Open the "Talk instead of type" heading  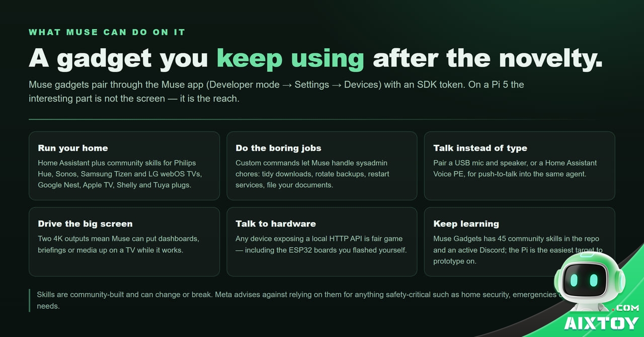[x=480, y=148]
